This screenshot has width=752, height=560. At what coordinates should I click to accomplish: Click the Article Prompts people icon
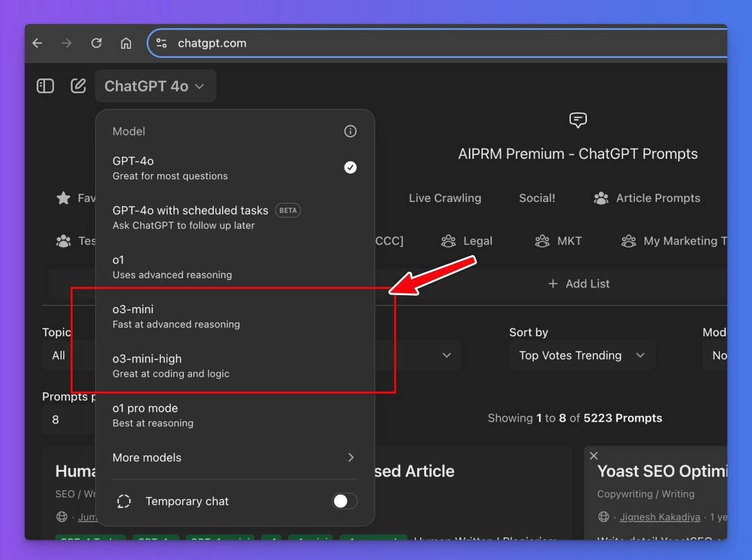coord(601,197)
